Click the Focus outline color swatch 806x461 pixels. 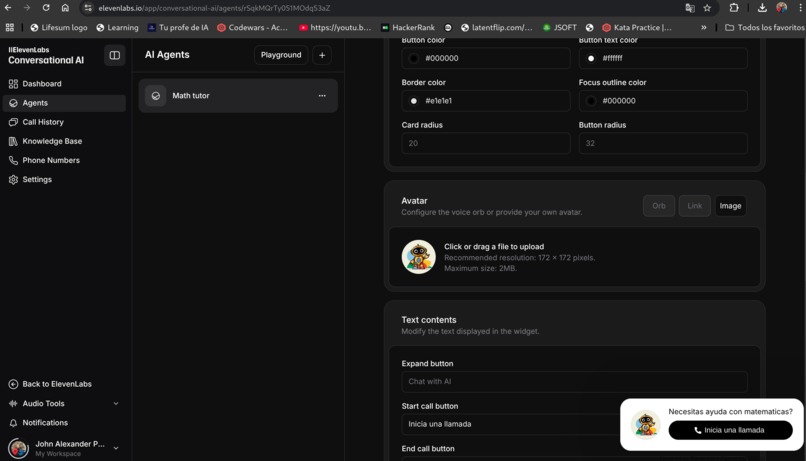[591, 101]
